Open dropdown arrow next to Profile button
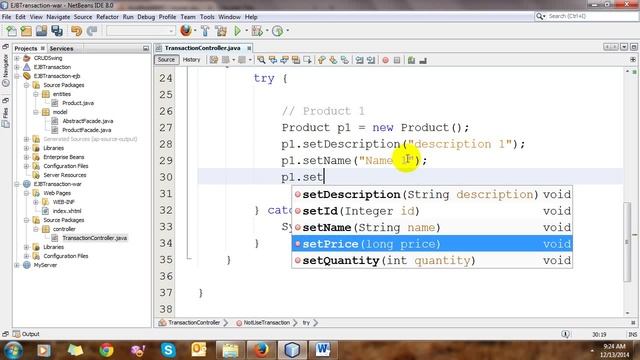The height and width of the screenshot is (360, 640). pos(287,31)
